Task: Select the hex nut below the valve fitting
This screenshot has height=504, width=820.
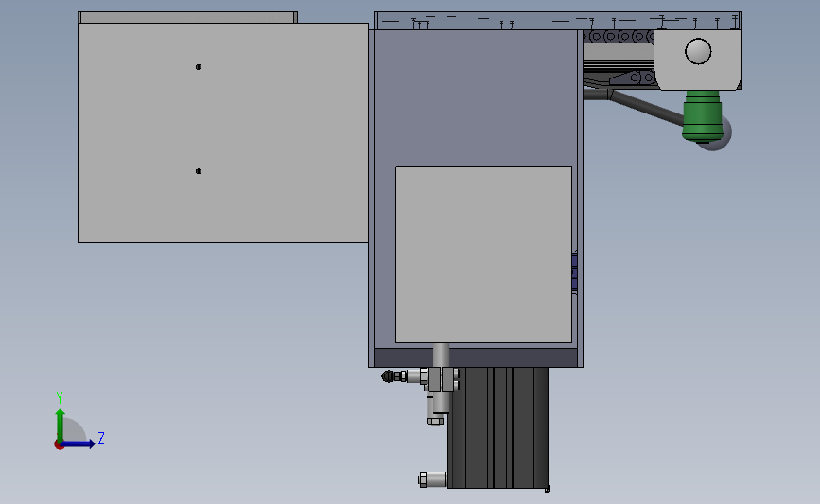Action: coord(436,421)
